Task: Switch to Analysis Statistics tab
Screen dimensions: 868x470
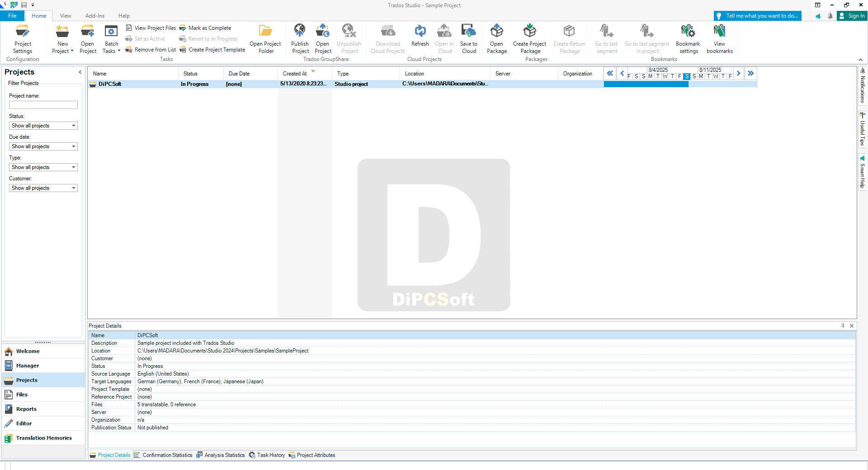Action: tap(221, 455)
